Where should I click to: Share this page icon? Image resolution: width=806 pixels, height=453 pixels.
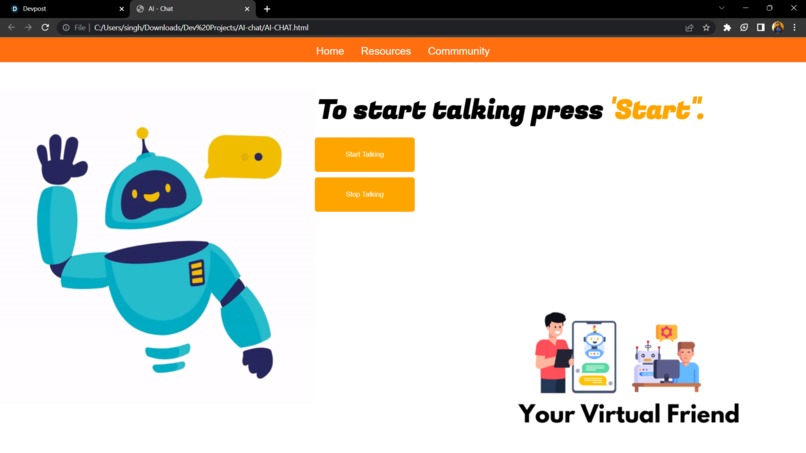click(x=689, y=28)
